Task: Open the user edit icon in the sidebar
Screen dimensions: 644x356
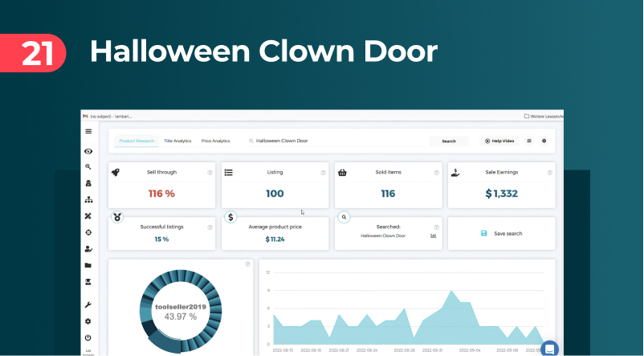Action: [88, 248]
